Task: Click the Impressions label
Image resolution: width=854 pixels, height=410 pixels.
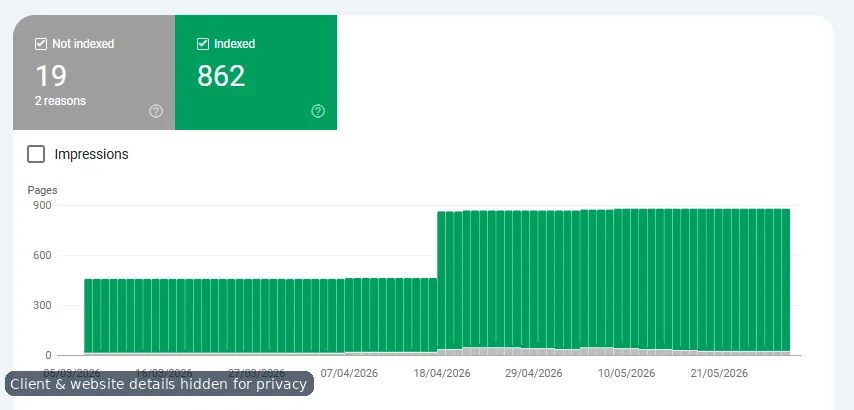Action: coord(92,154)
